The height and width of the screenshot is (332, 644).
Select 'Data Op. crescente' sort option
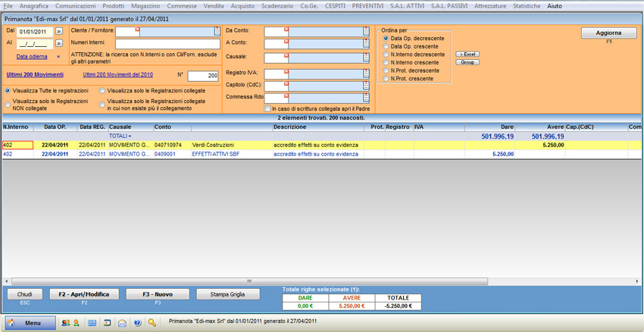coord(386,46)
